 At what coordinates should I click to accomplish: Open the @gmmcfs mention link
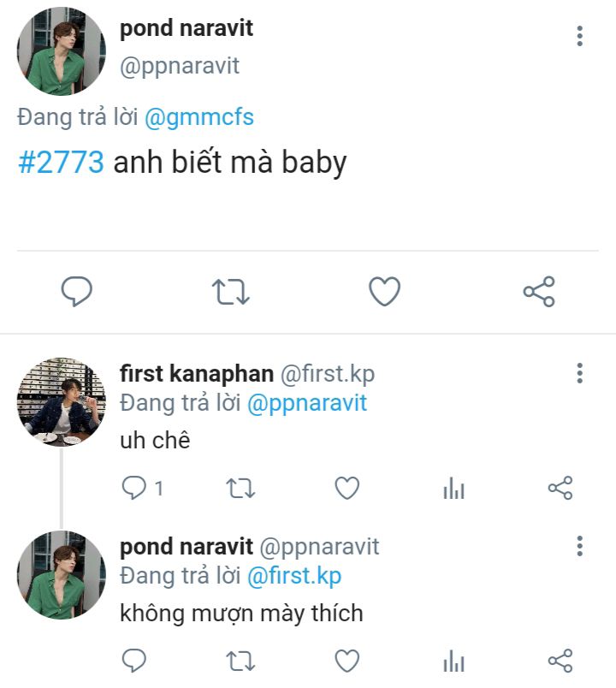pyautogui.click(x=199, y=117)
